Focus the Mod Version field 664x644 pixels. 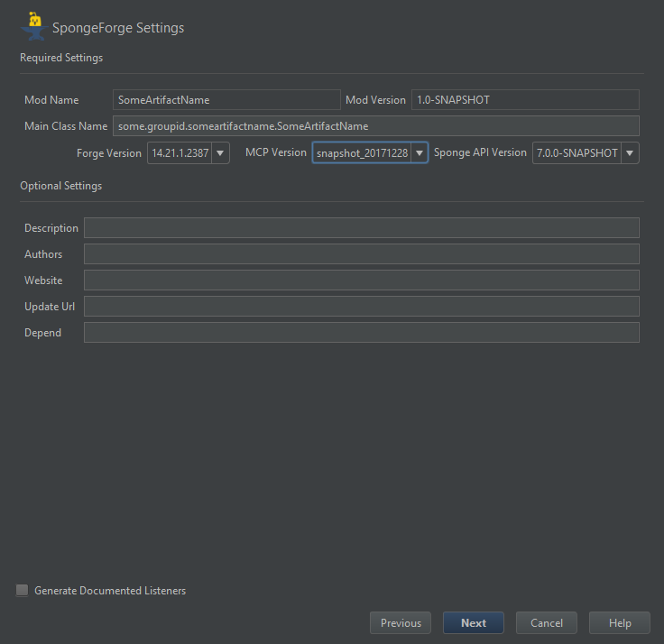pos(525,100)
